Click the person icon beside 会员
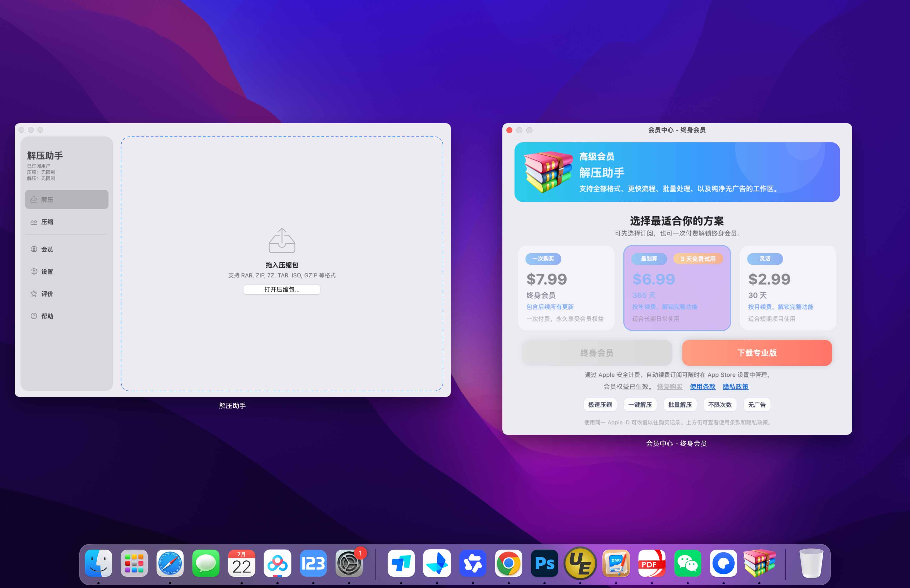 pos(34,249)
